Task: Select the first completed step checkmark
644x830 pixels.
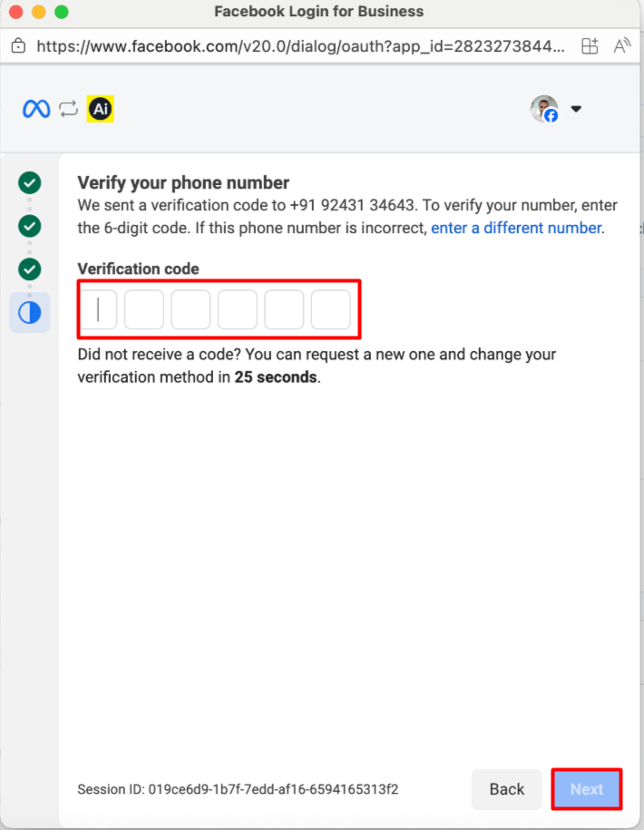Action: (30, 182)
